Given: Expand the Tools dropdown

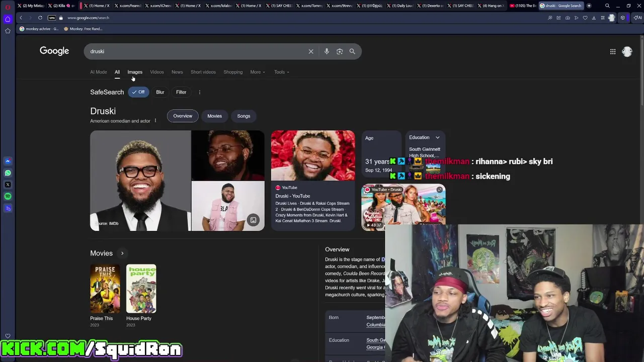Looking at the screenshot, I should pyautogui.click(x=282, y=72).
